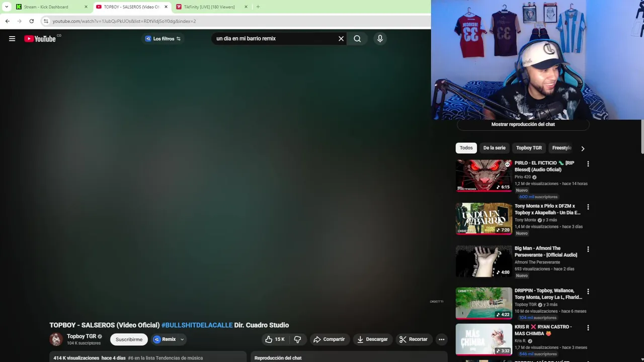Close the TikFinity tab

(x=246, y=7)
